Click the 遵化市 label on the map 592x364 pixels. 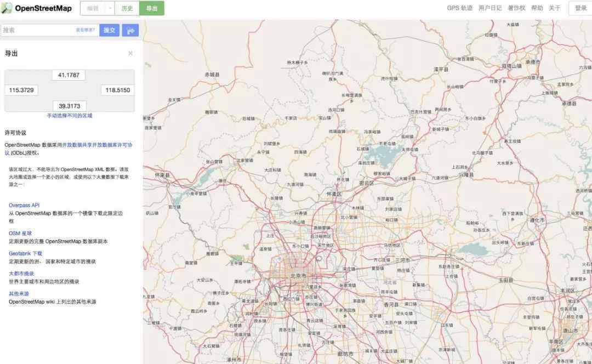coord(537,220)
